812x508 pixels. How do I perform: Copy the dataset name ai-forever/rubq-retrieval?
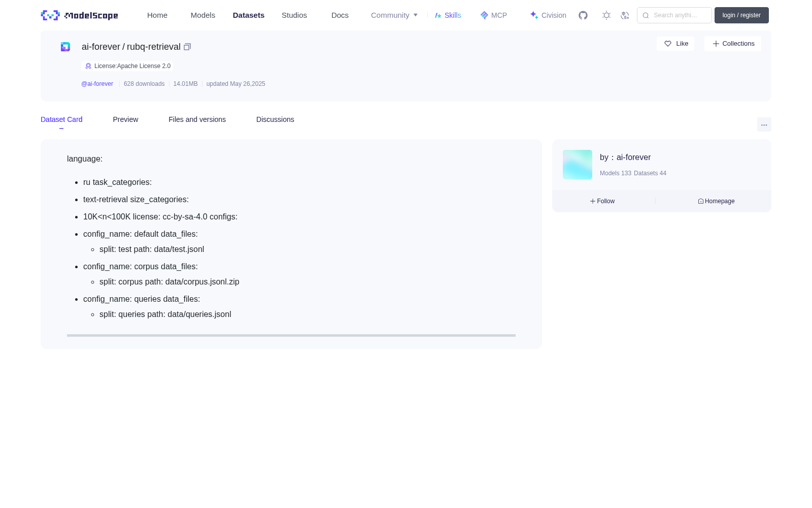(187, 47)
